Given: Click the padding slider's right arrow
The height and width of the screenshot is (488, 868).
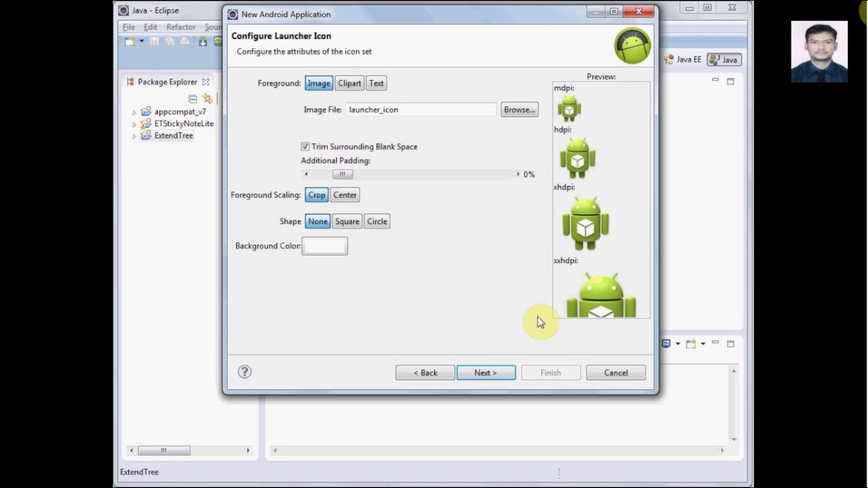Looking at the screenshot, I should [x=518, y=174].
